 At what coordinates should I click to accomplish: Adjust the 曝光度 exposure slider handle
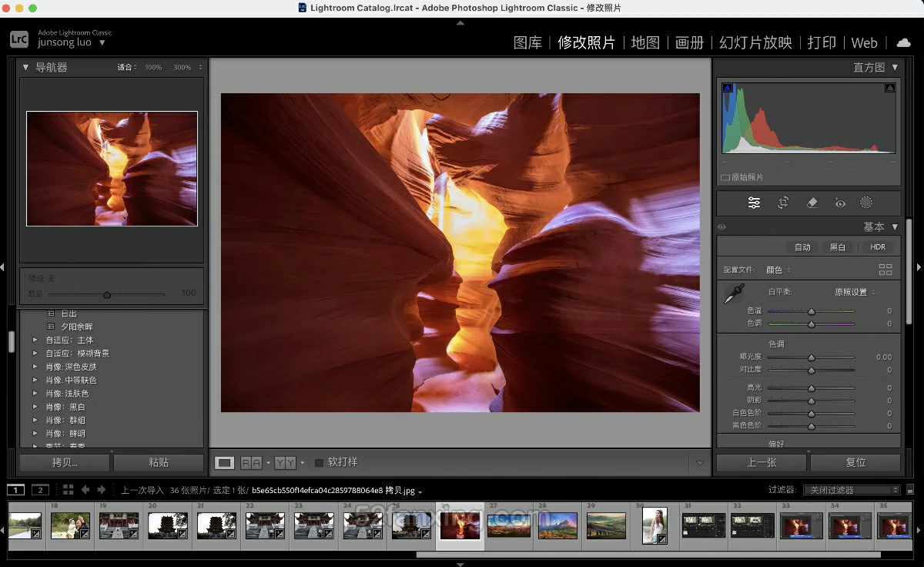(x=811, y=357)
